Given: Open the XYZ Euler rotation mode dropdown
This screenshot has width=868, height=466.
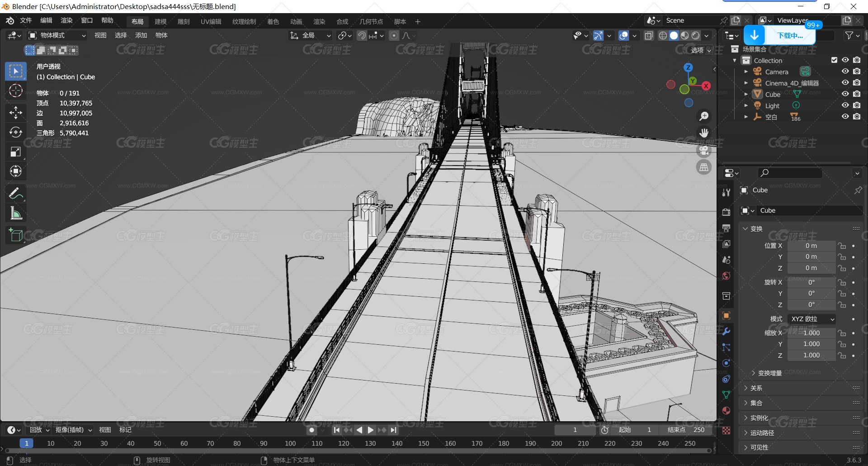Looking at the screenshot, I should click(x=811, y=319).
